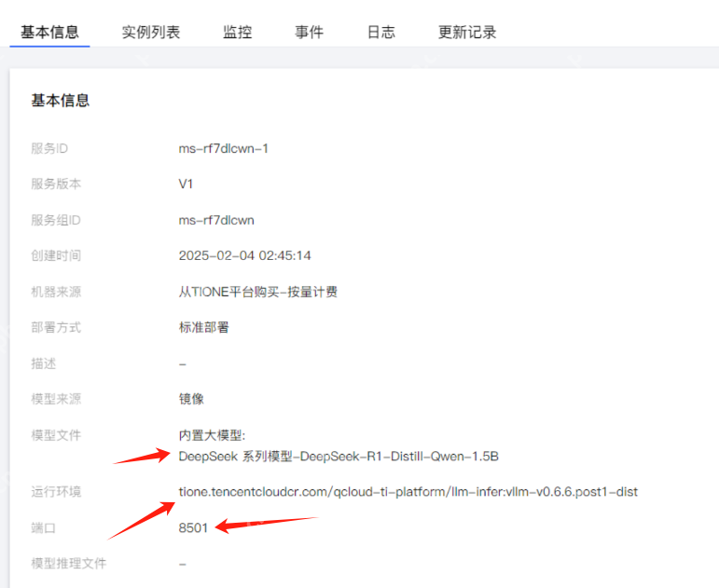View the 日志 tab
Image resolution: width=719 pixels, height=588 pixels.
click(x=381, y=32)
